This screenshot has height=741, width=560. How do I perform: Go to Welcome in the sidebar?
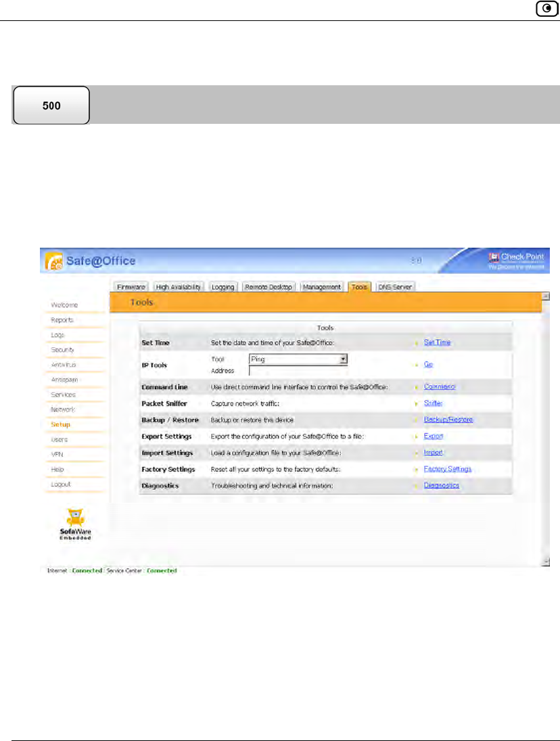[x=64, y=305]
